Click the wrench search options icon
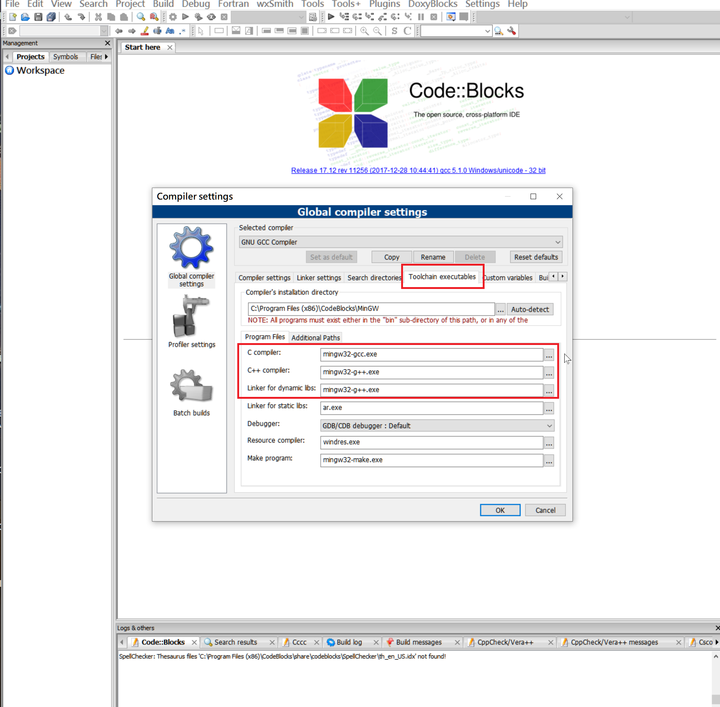 512,31
